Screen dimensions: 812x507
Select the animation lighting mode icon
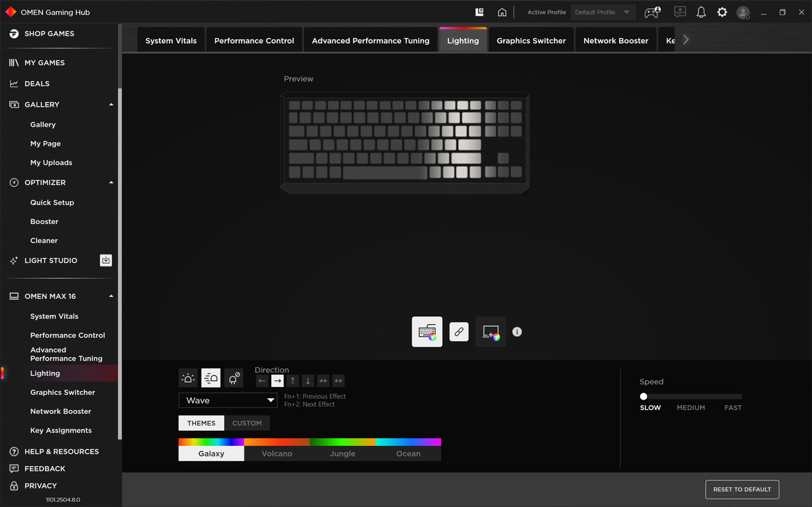[211, 378]
